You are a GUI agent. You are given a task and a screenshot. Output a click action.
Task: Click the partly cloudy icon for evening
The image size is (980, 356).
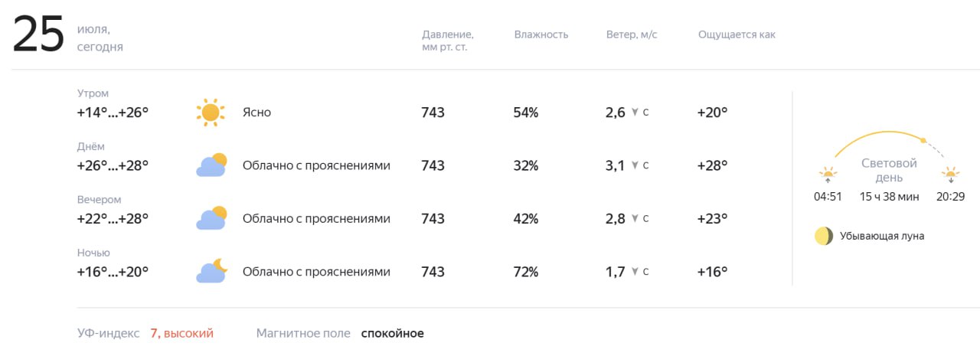211,218
